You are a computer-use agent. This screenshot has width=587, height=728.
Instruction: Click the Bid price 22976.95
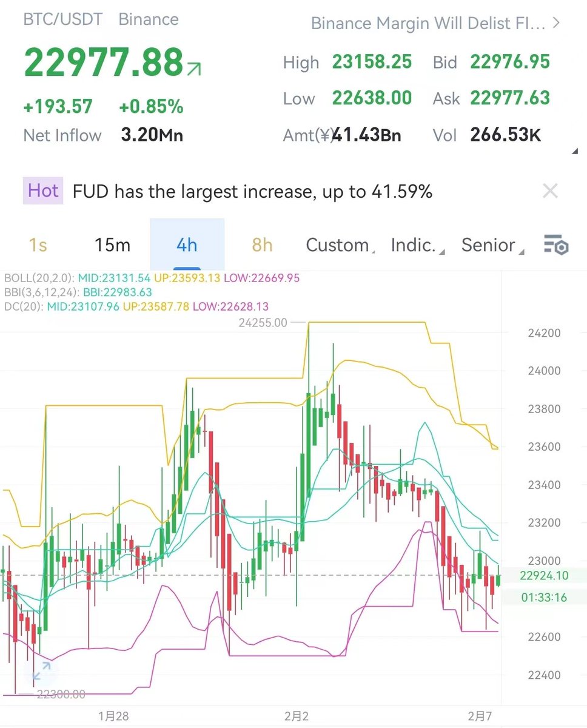click(510, 62)
